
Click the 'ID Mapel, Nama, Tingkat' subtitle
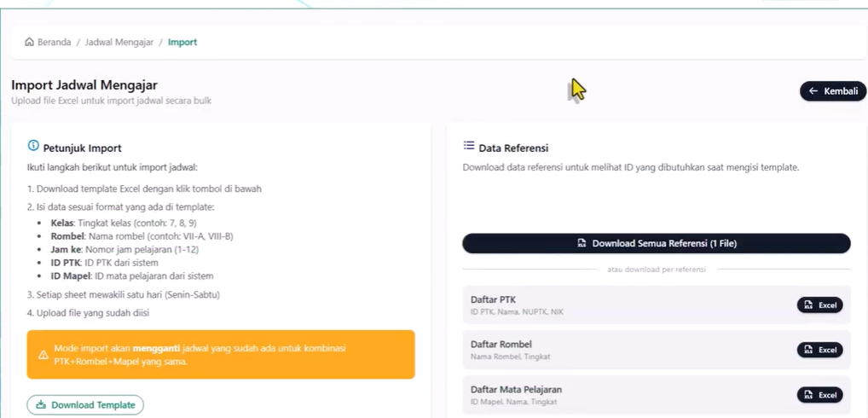(513, 402)
